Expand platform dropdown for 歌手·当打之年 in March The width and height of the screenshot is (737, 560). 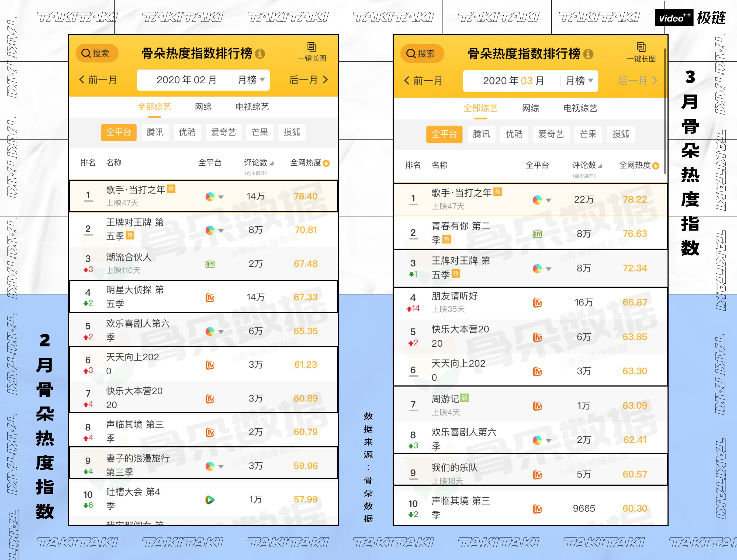(548, 200)
